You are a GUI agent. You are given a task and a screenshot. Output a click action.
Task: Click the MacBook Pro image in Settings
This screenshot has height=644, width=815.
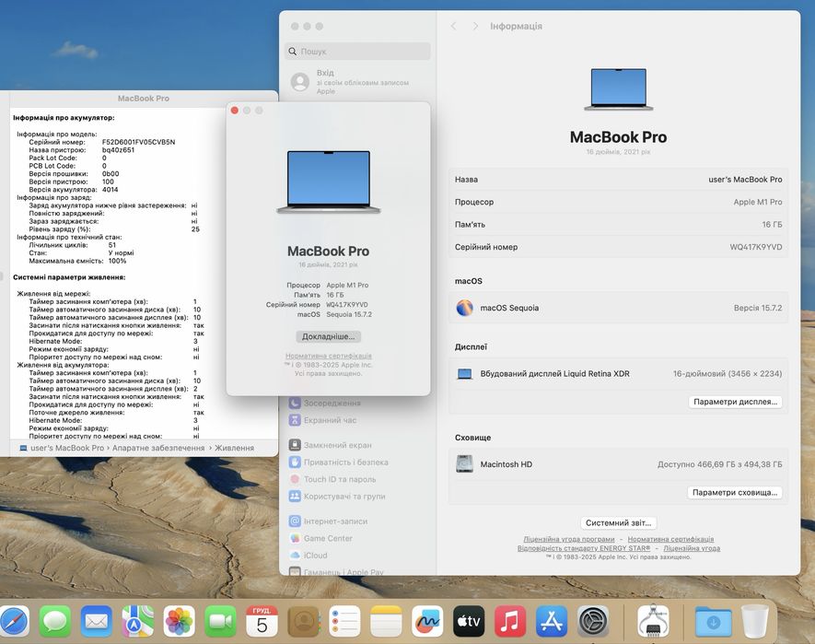(619, 89)
